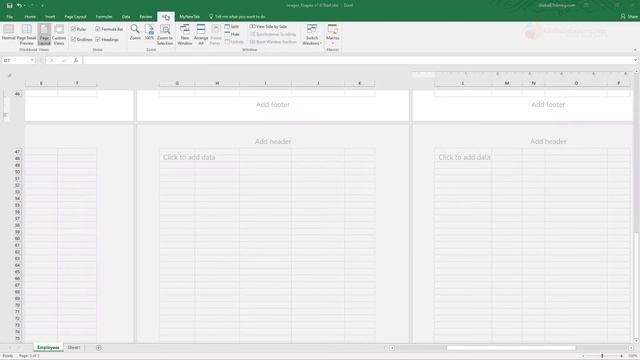
Task: Insert function via fx icon
Action: pyautogui.click(x=76, y=60)
